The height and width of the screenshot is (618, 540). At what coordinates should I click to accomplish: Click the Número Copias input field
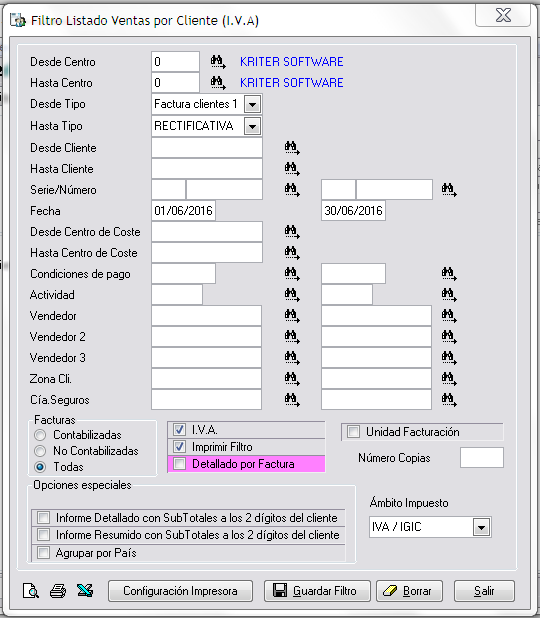pyautogui.click(x=482, y=458)
